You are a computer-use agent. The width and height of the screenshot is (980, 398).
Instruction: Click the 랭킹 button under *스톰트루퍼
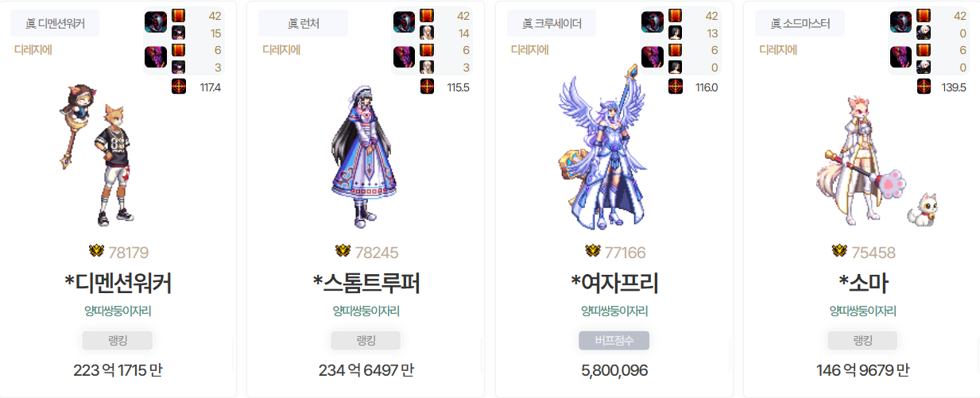[x=366, y=341]
